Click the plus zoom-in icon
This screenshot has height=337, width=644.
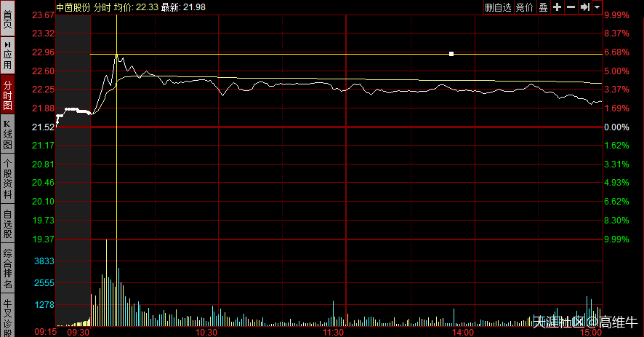coord(558,7)
